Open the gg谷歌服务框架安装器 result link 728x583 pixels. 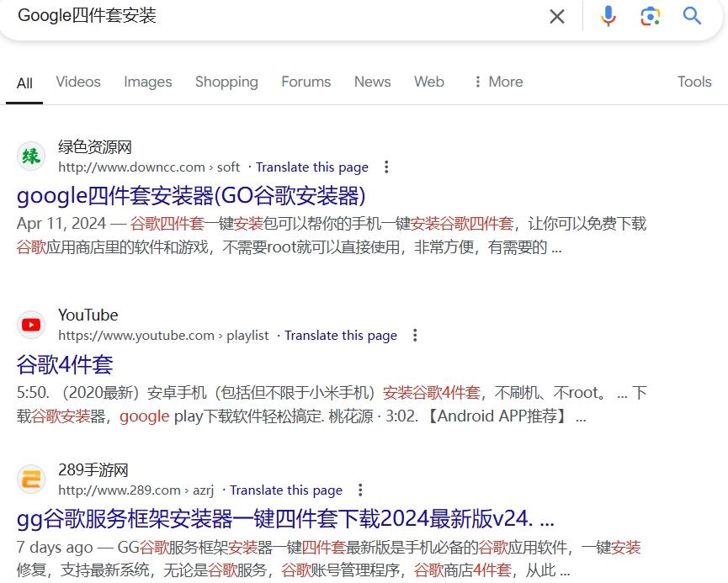click(285, 519)
